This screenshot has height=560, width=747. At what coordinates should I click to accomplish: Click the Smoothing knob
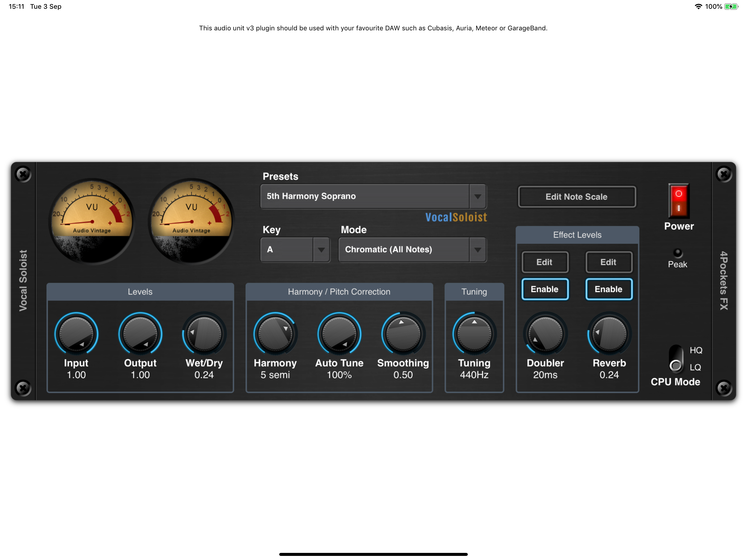pos(403,334)
